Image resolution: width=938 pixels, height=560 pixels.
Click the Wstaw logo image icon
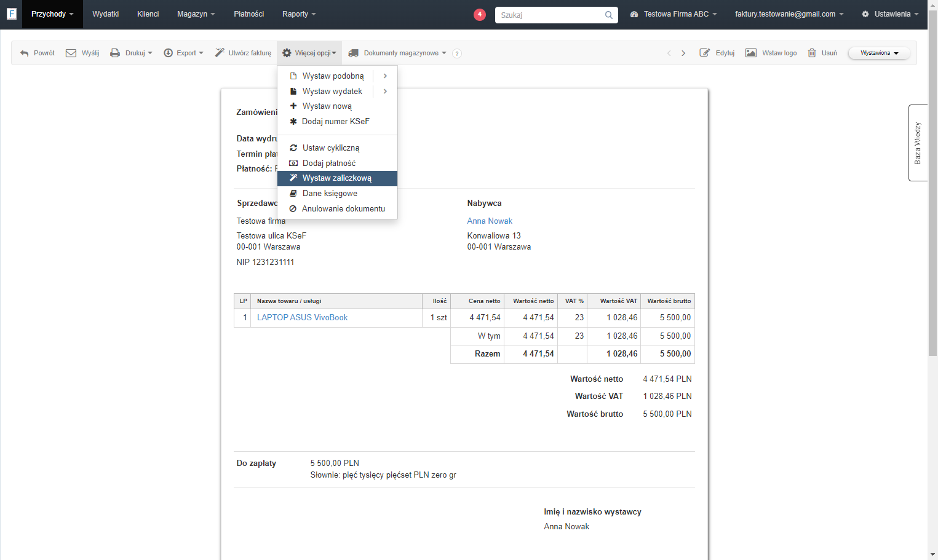(751, 53)
